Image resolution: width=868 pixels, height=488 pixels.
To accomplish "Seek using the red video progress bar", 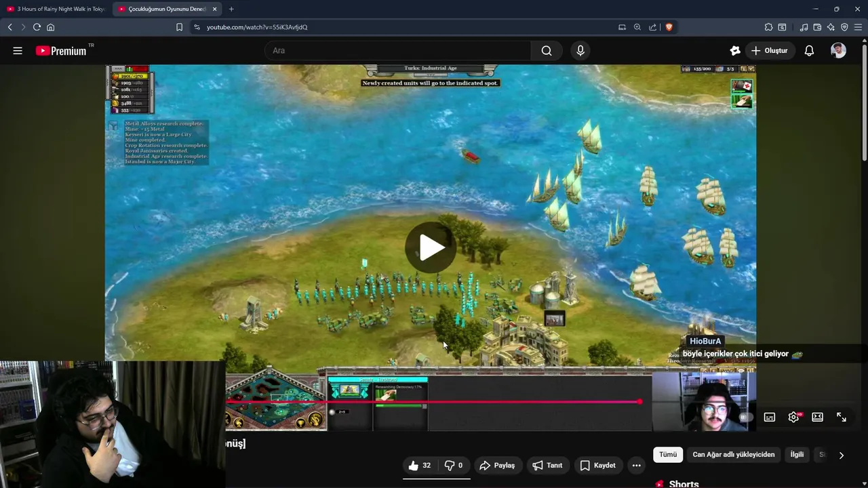I will (x=433, y=402).
